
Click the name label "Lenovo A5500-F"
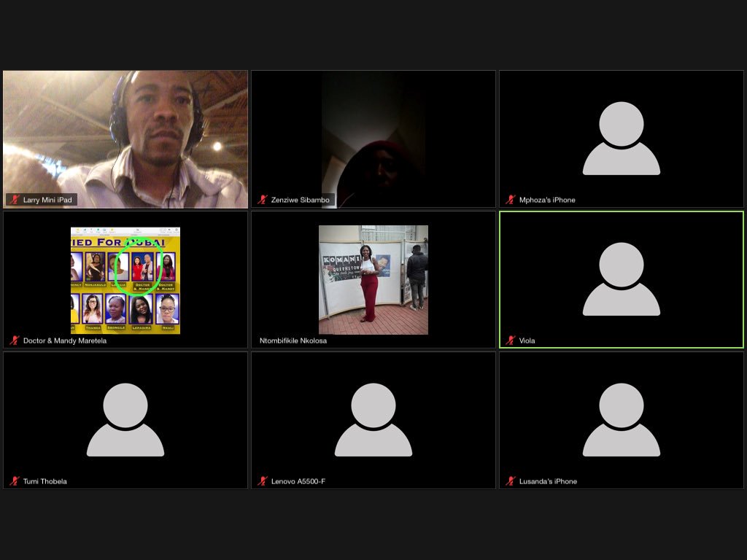(298, 481)
